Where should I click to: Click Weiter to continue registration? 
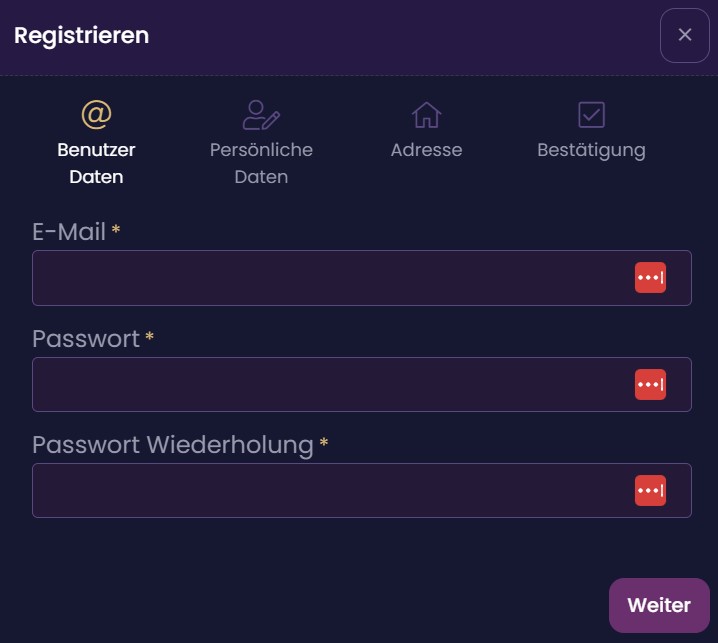pyautogui.click(x=659, y=605)
